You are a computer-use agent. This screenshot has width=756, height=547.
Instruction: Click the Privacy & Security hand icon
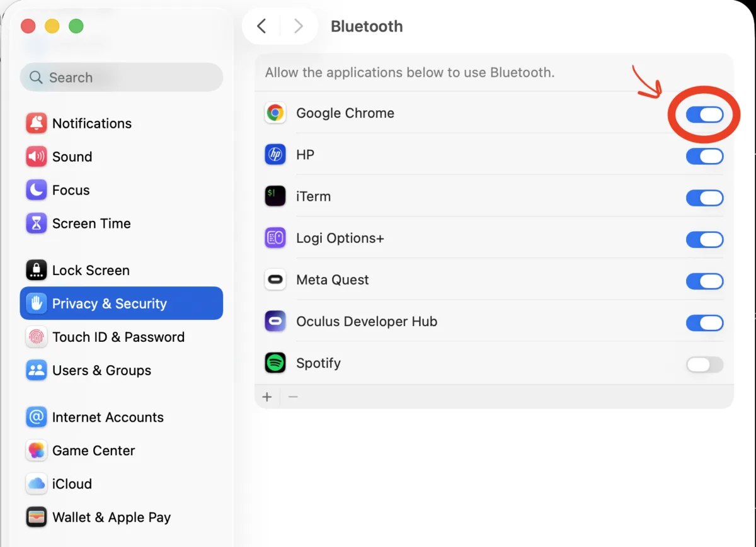click(37, 303)
